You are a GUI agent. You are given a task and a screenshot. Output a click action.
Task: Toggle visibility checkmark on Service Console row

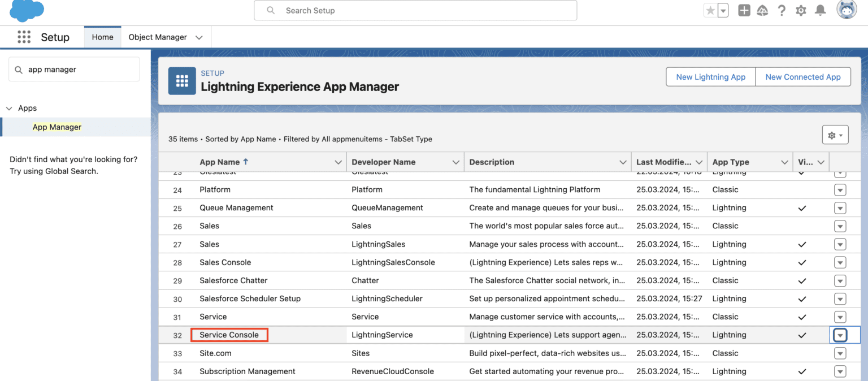click(x=802, y=335)
